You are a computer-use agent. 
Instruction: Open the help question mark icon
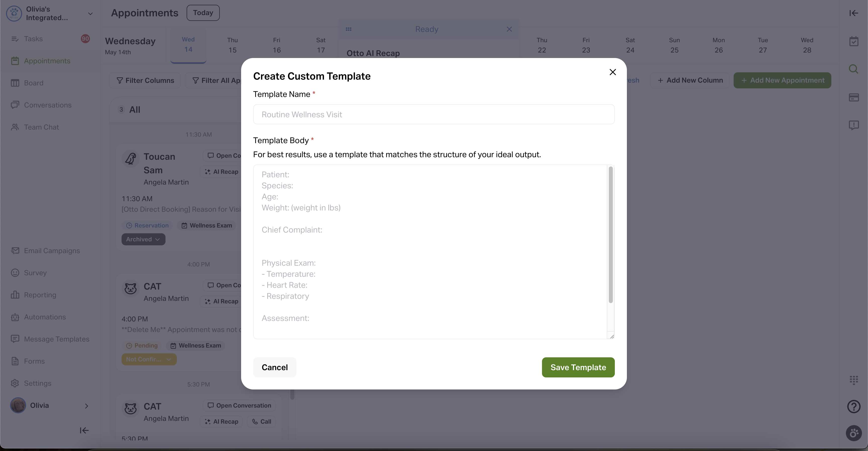(853, 407)
